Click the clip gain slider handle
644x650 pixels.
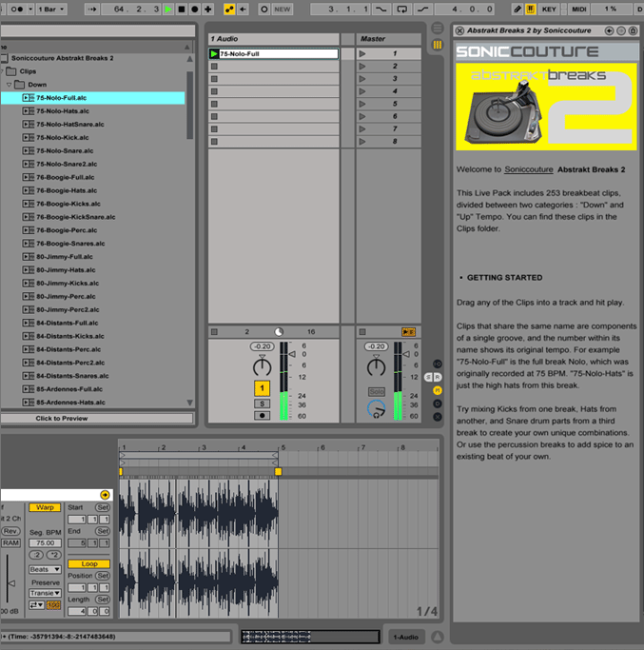coord(12,583)
